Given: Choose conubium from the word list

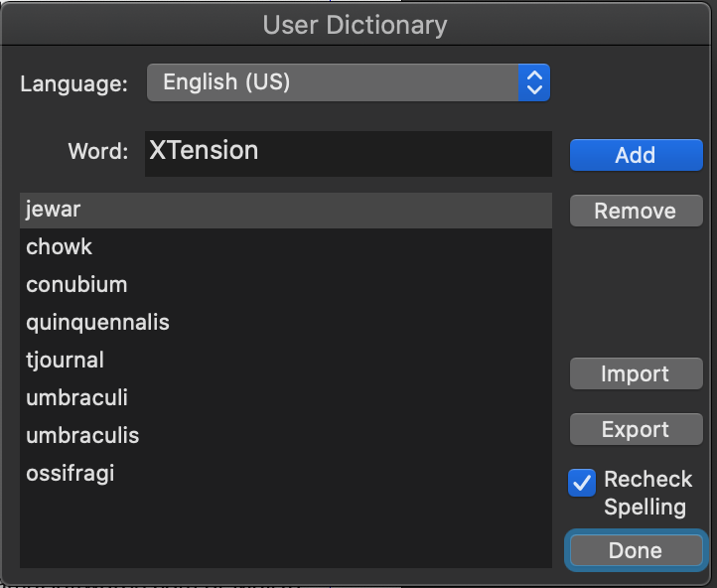Looking at the screenshot, I should tap(286, 285).
